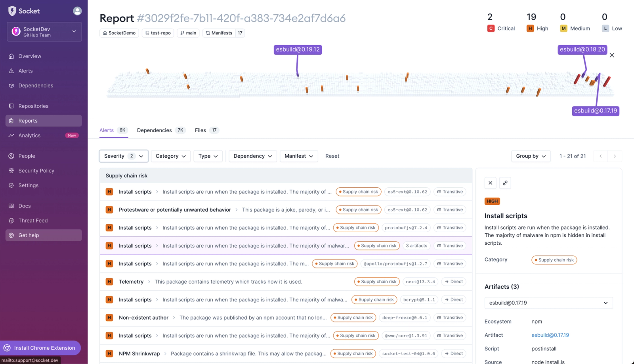Click the main branch chip

coord(188,33)
